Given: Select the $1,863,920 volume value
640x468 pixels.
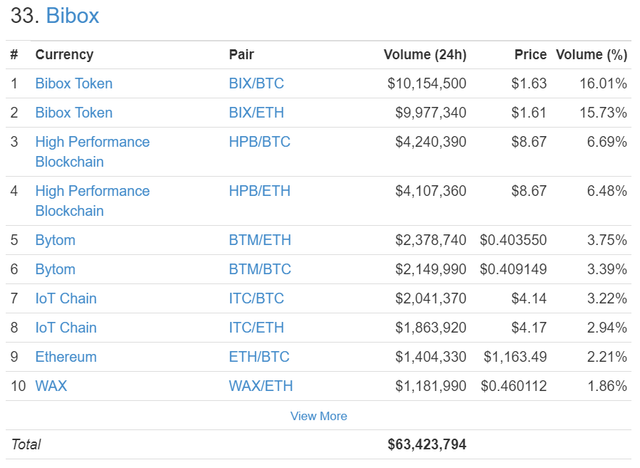Looking at the screenshot, I should click(431, 328).
